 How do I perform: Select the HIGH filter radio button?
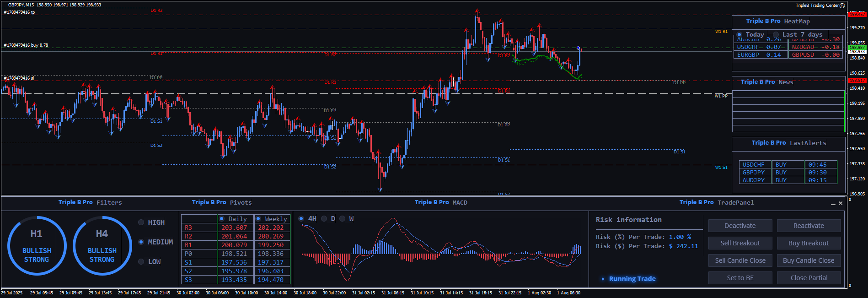(x=141, y=222)
